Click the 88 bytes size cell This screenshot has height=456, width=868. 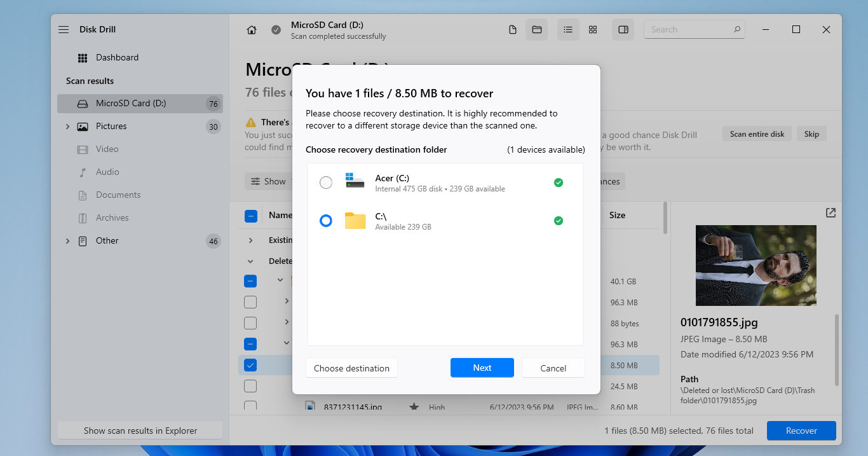pyautogui.click(x=625, y=323)
